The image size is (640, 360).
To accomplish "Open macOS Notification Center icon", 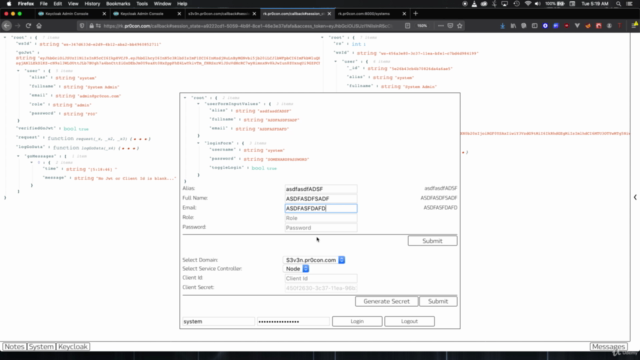I will coord(630,4).
